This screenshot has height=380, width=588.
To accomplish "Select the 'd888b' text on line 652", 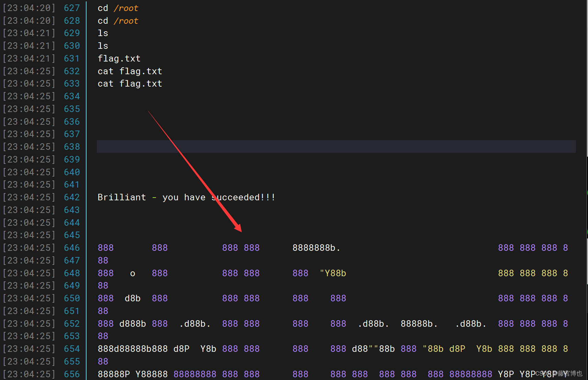I will tap(133, 324).
